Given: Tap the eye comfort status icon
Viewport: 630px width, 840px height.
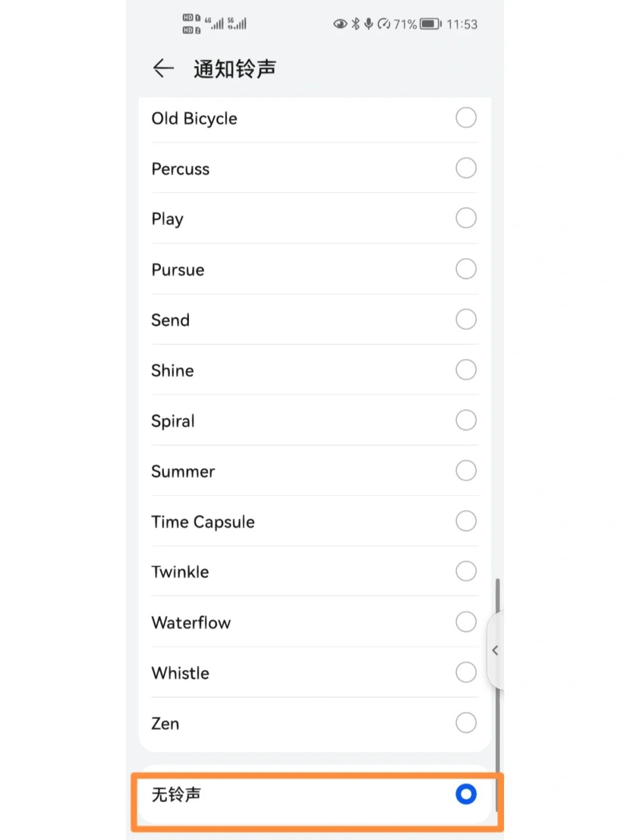Looking at the screenshot, I should pyautogui.click(x=339, y=24).
